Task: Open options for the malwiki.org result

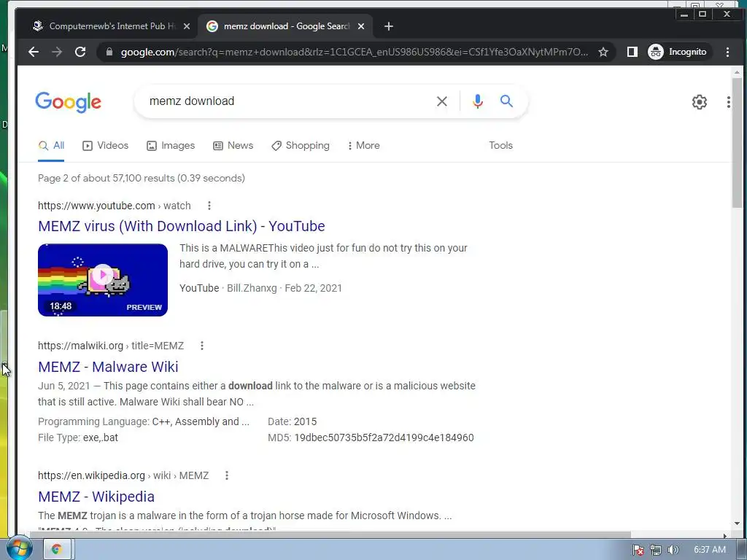Action: (202, 346)
